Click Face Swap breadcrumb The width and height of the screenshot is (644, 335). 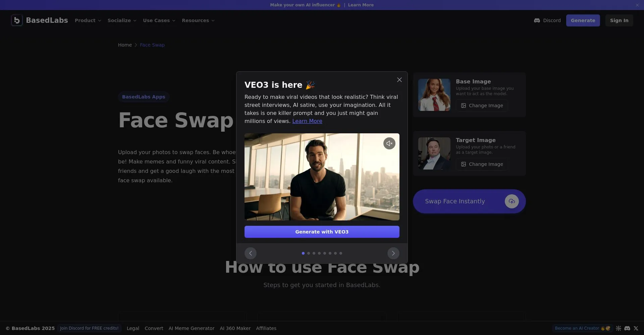tap(152, 45)
